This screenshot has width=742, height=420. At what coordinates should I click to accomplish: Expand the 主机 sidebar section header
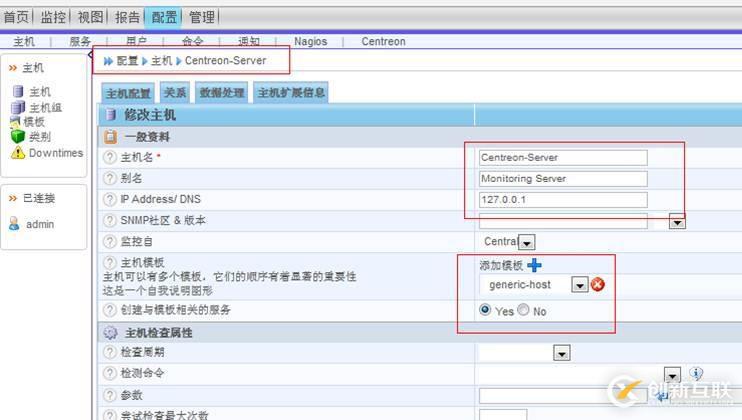pyautogui.click(x=26, y=68)
